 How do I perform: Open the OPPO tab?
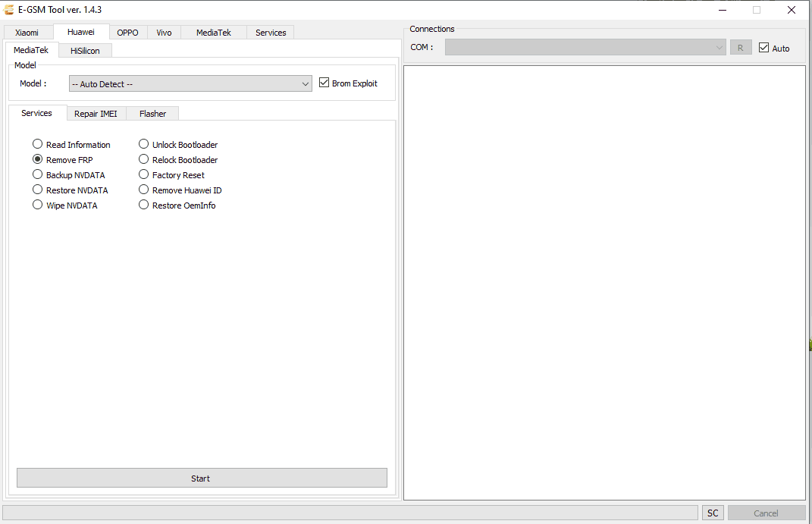click(127, 33)
